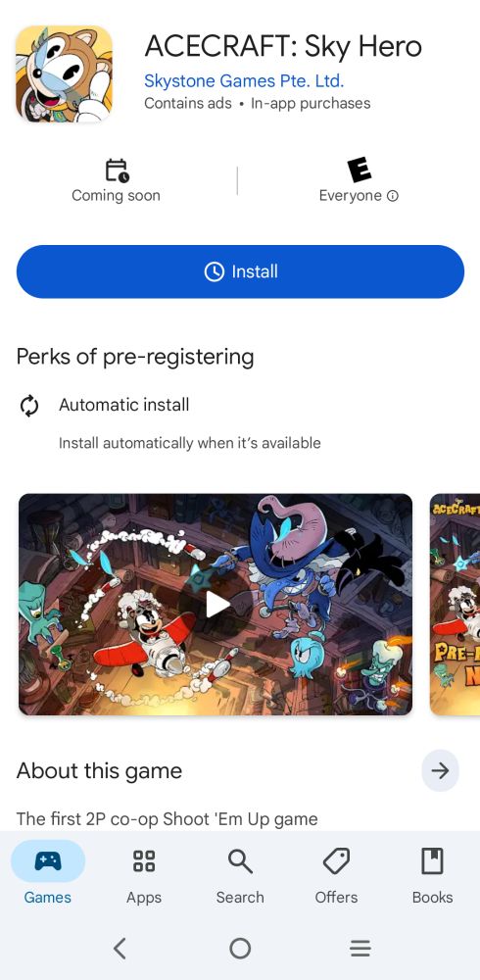Image resolution: width=480 pixels, height=980 pixels.
Task: Open recent apps via three-line button
Action: (x=360, y=948)
